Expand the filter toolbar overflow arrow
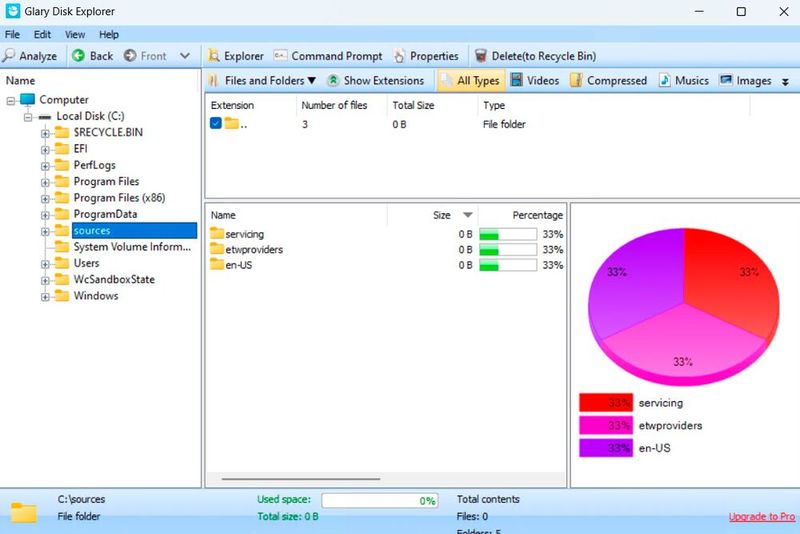The width and height of the screenshot is (800, 534). tap(785, 82)
